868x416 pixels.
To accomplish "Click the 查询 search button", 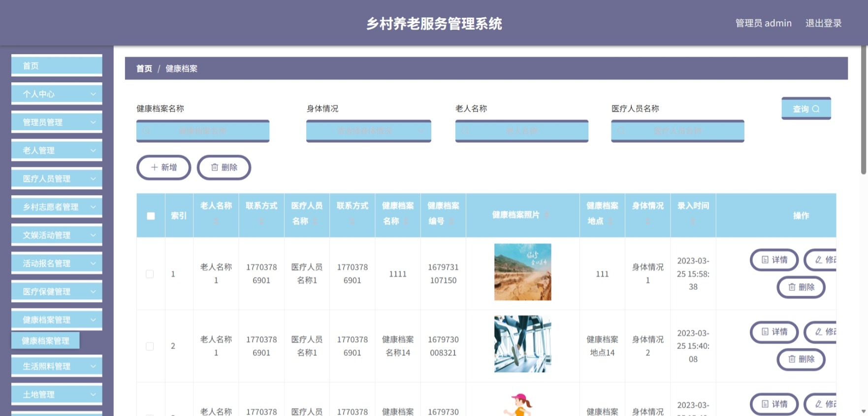I will (806, 108).
